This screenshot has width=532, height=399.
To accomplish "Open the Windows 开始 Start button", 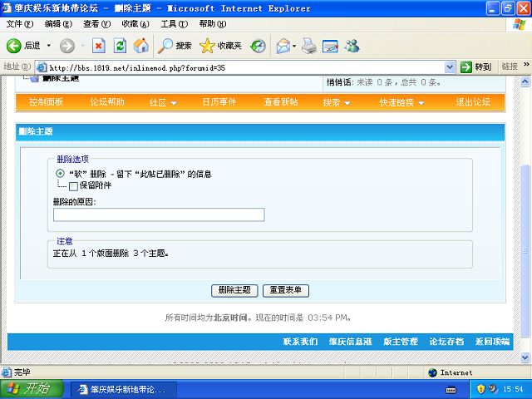I will point(27,389).
